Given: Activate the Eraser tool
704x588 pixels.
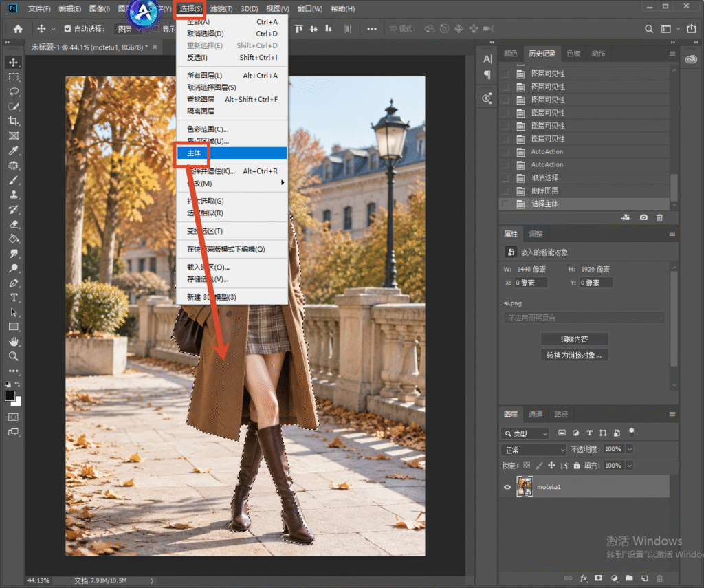Looking at the screenshot, I should coord(14,224).
